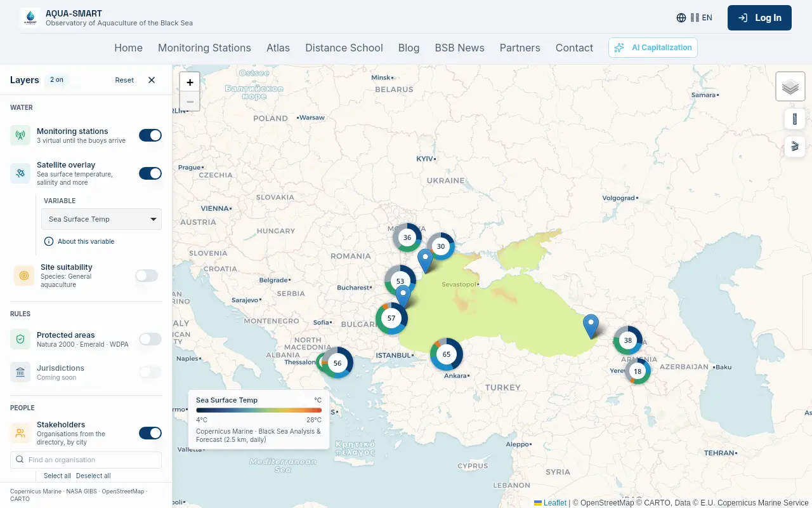Screen dimensions: 812x508
Task: Go to the Home page
Action: point(128,48)
